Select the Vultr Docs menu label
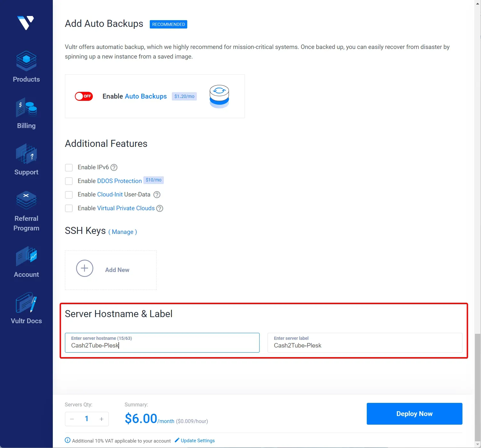This screenshot has width=481, height=448. [26, 321]
